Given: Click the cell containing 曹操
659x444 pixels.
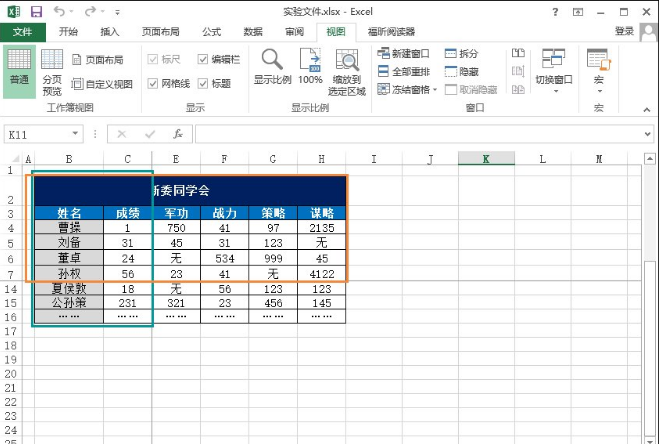Looking at the screenshot, I should tap(69, 227).
